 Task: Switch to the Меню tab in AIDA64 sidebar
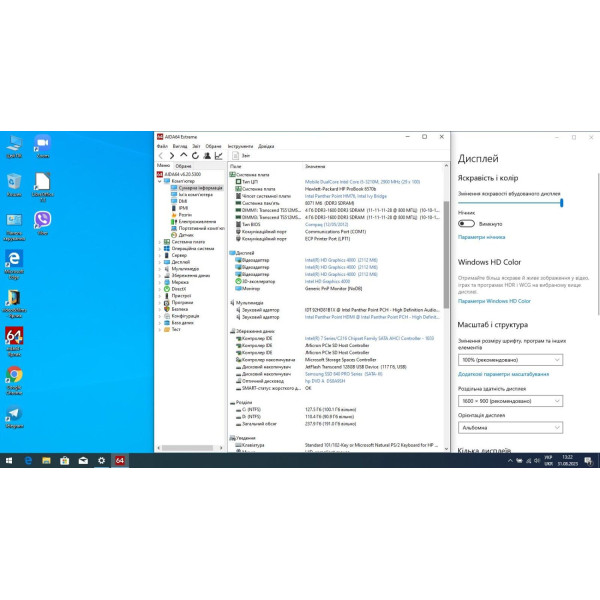point(163,165)
